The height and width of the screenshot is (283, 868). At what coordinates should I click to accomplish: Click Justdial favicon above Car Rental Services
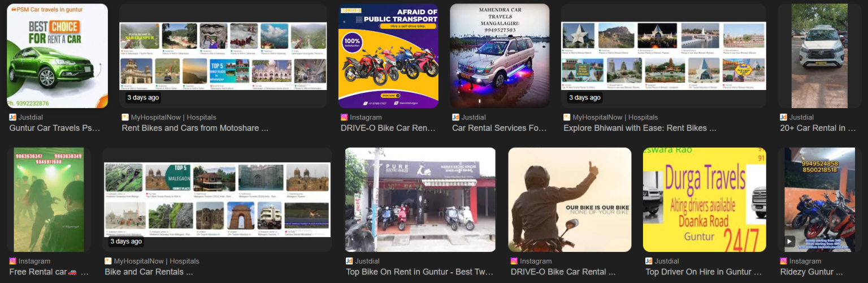tap(455, 117)
